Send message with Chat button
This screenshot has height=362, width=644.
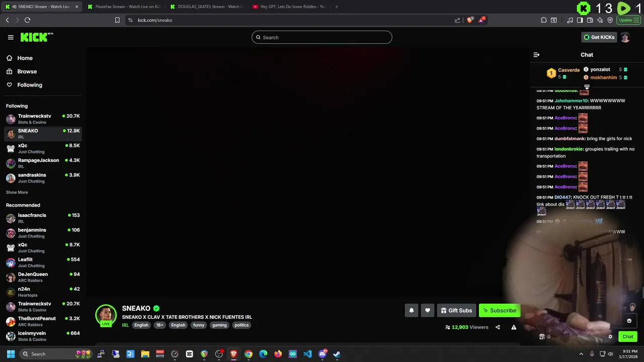click(x=628, y=337)
